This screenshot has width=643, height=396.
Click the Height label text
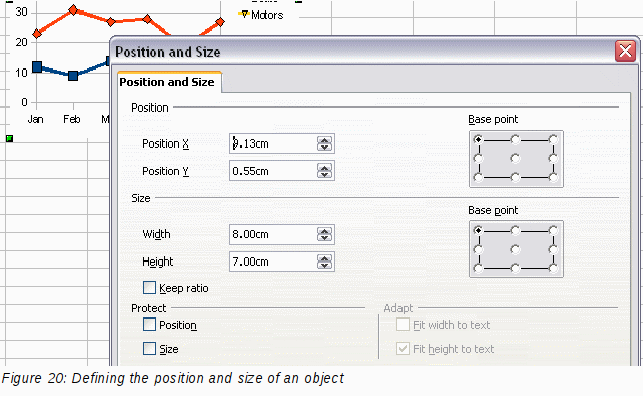tap(157, 262)
